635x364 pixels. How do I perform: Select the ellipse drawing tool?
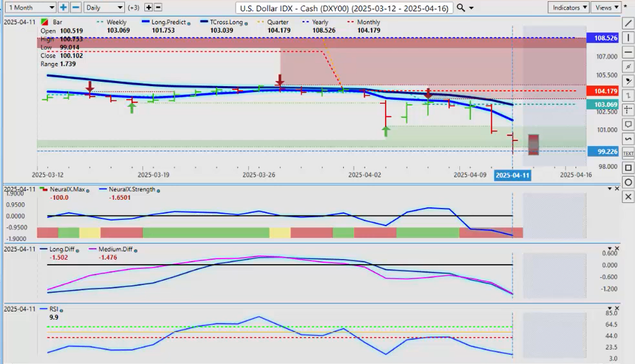coord(628,182)
